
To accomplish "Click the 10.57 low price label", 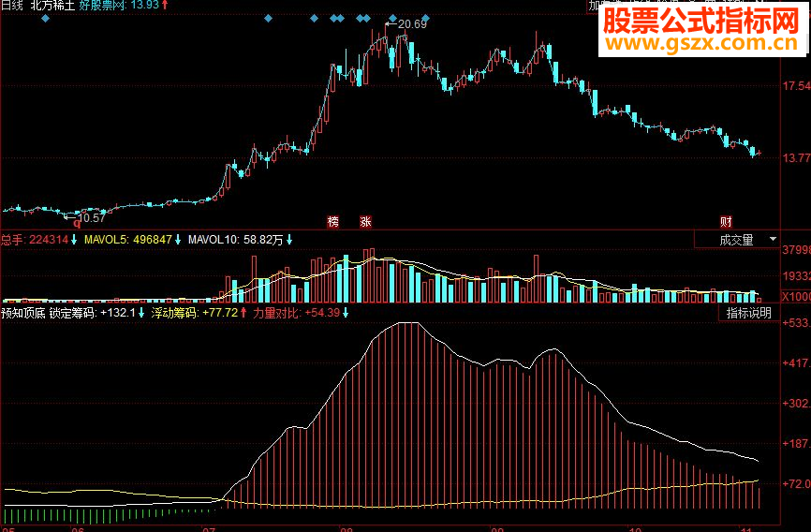I will tap(92, 218).
